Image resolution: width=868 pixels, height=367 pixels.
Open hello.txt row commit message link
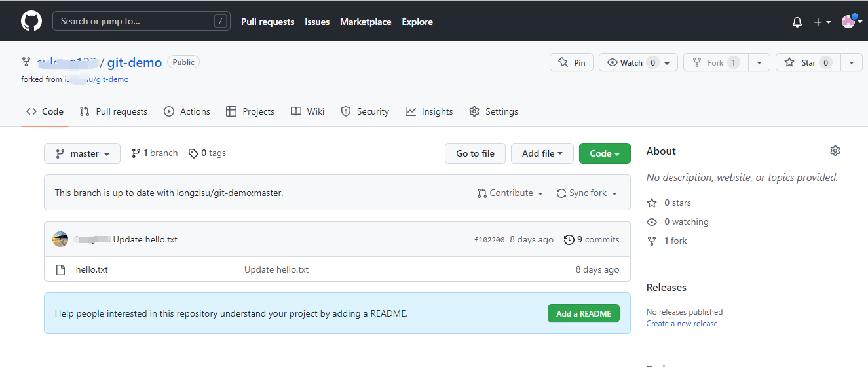[276, 269]
